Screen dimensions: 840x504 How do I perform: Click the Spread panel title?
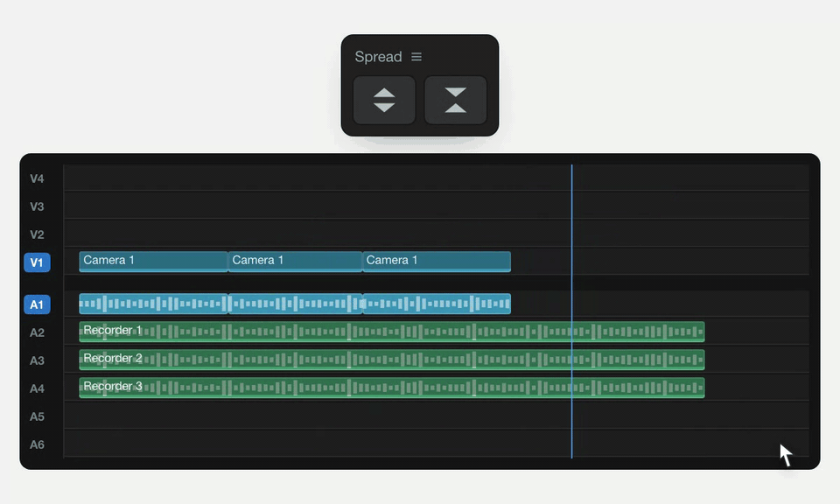coord(378,57)
